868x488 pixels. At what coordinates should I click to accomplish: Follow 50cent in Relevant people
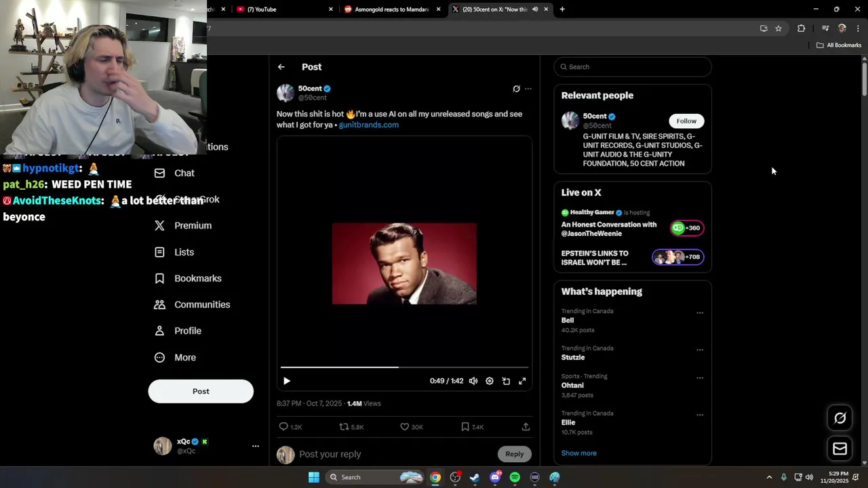tap(686, 121)
